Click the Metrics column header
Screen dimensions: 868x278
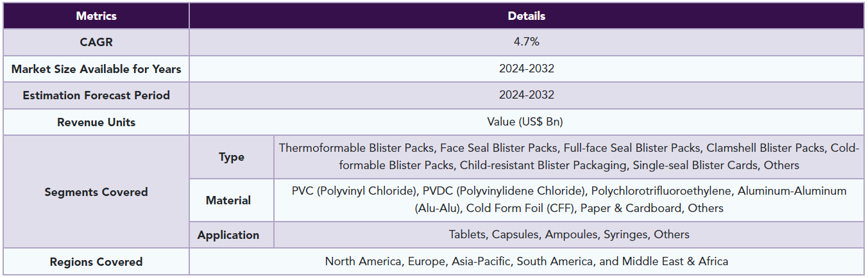pos(96,15)
